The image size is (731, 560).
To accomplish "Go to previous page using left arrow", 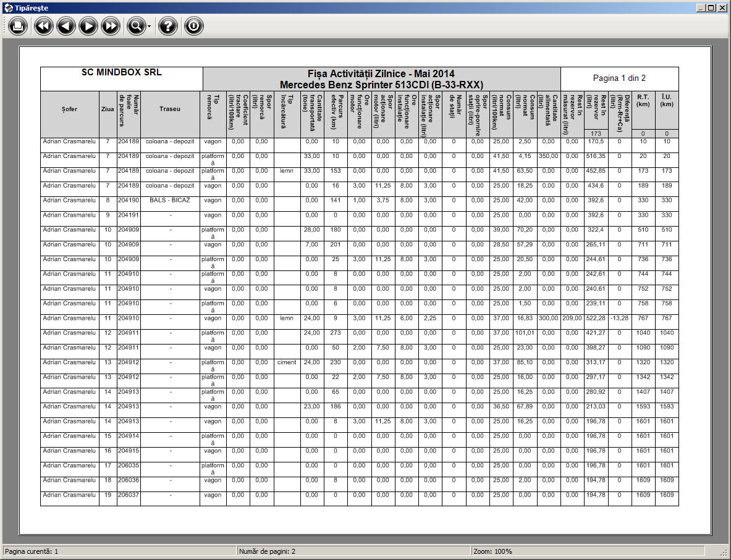I will point(66,26).
